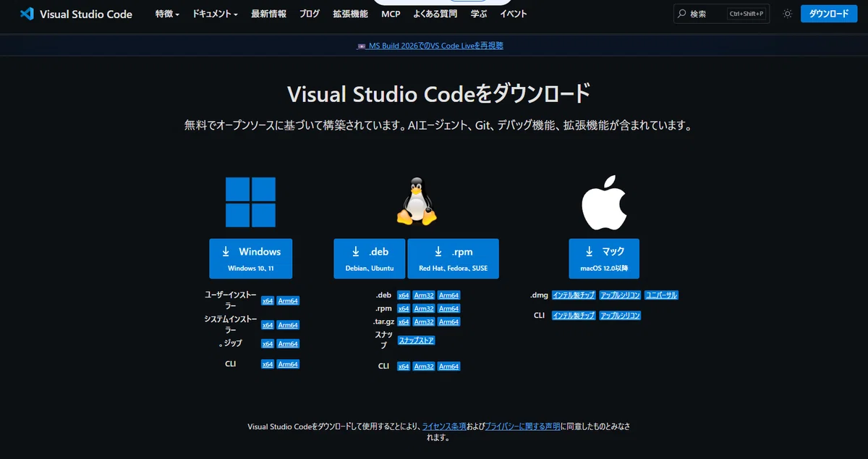Open the 特徴 dropdown menu
This screenshot has height=459, width=868.
pyautogui.click(x=167, y=14)
